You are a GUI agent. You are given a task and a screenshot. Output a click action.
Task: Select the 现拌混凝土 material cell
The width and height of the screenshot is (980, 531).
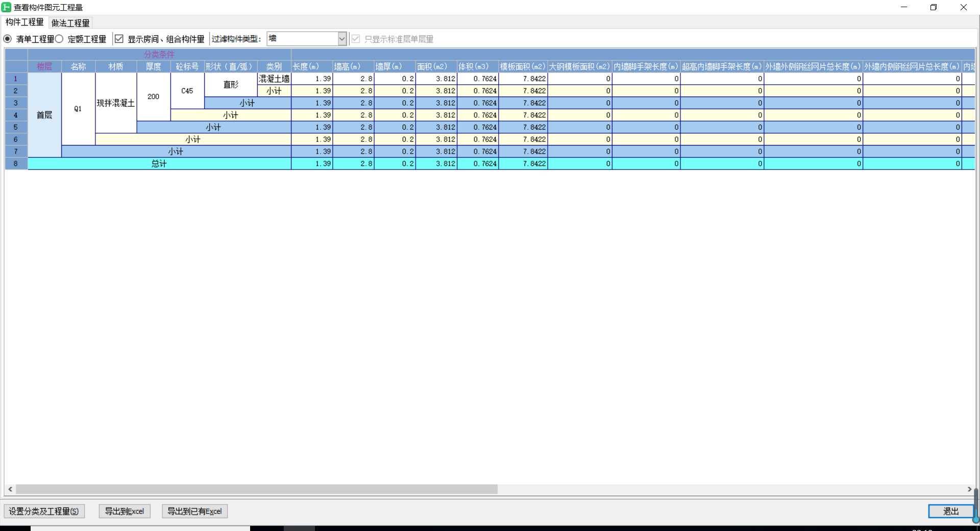116,103
